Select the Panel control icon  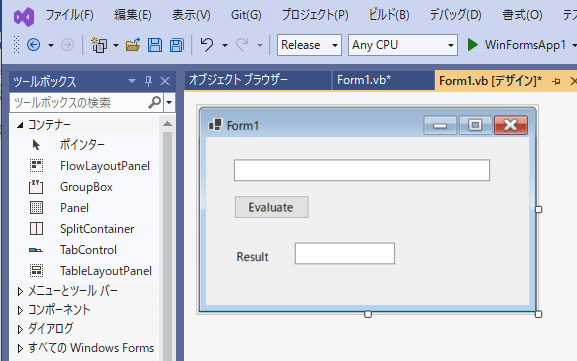36,208
